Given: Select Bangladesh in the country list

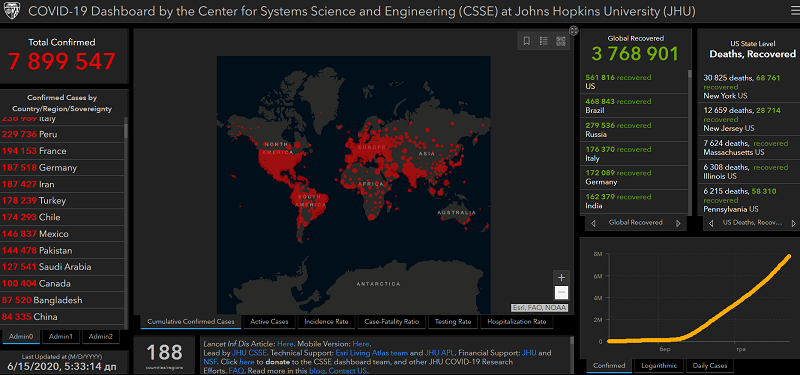Looking at the screenshot, I should click(x=62, y=301).
